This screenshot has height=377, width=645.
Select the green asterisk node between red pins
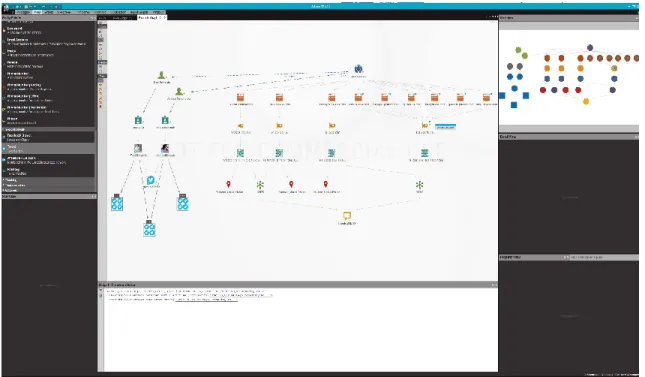tap(260, 185)
